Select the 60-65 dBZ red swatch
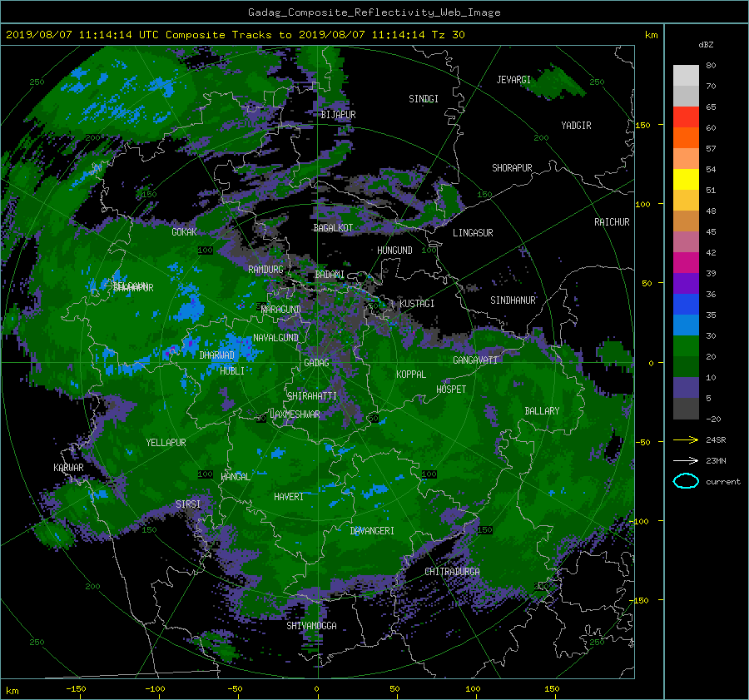This screenshot has height=700, width=749. coord(686,117)
